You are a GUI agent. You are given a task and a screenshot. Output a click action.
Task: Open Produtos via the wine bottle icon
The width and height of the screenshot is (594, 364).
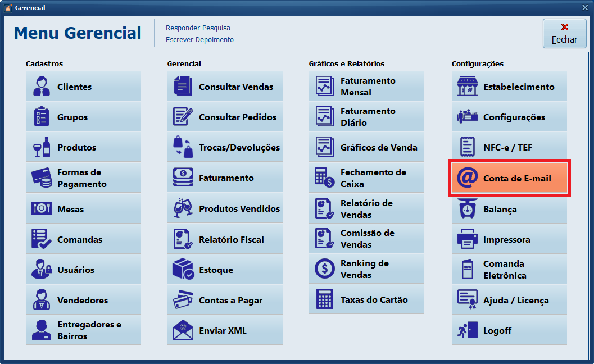click(42, 147)
